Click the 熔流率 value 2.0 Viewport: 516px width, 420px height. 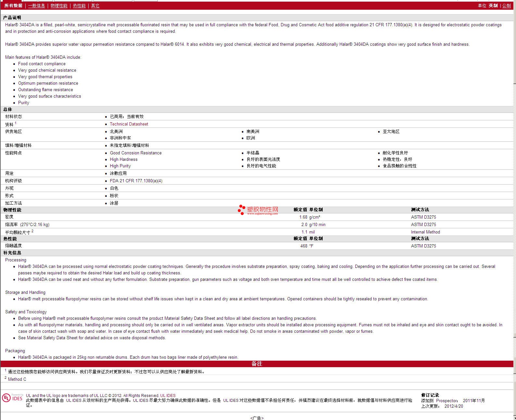(304, 224)
